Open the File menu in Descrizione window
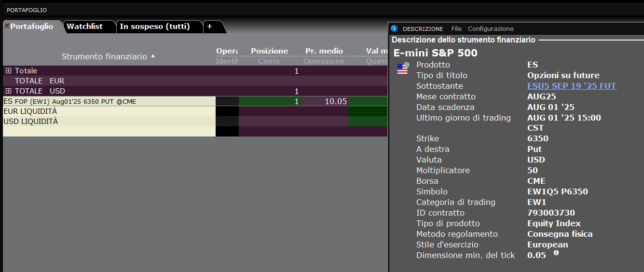The image size is (644, 272). coord(456,29)
